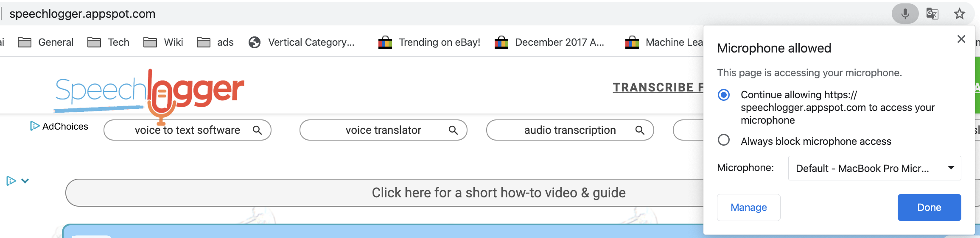Expand the small ad options chevron

click(x=25, y=181)
